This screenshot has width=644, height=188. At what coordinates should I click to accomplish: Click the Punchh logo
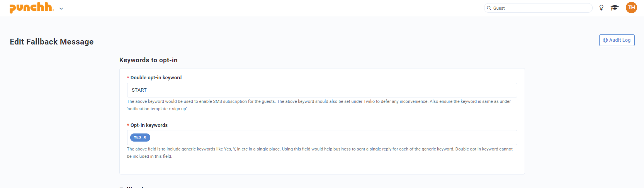click(x=31, y=7)
